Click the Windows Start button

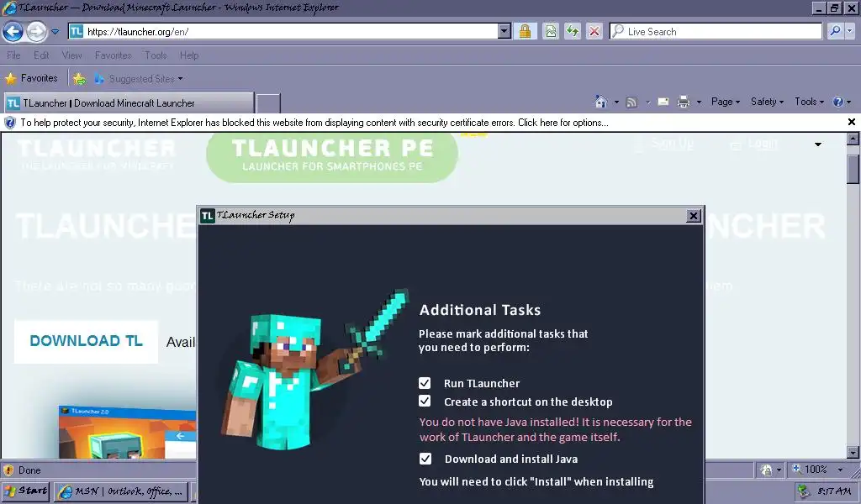point(26,491)
